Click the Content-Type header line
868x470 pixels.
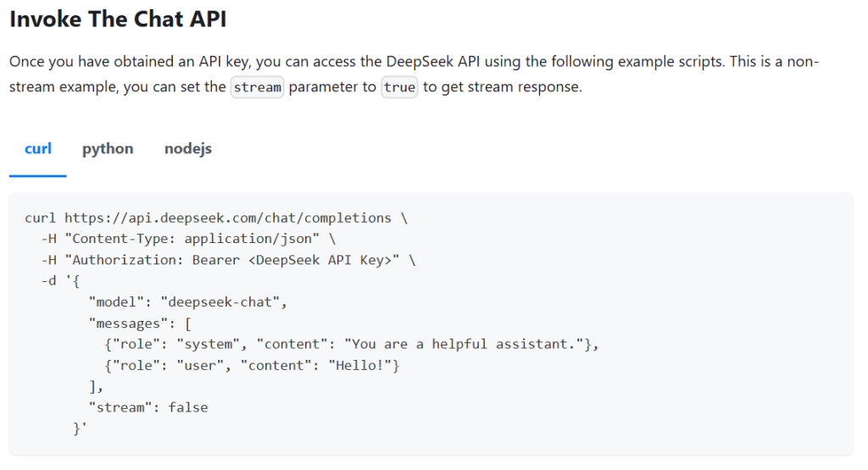(x=188, y=239)
